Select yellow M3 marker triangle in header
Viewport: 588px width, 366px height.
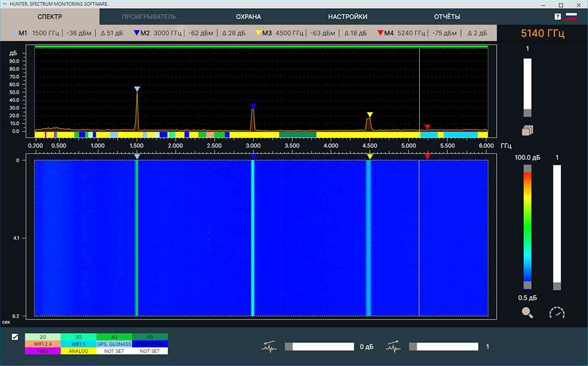pyautogui.click(x=258, y=33)
